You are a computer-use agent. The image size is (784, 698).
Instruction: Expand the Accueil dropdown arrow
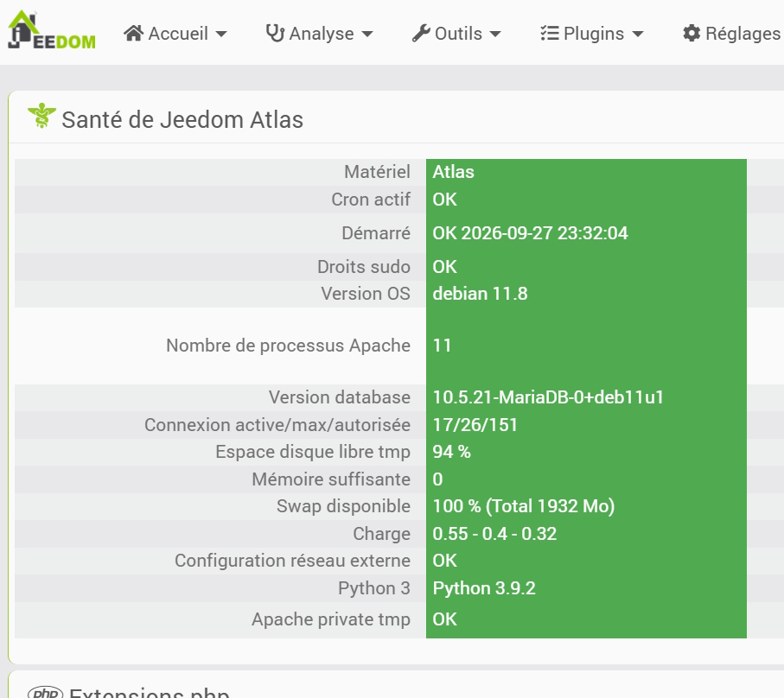click(x=221, y=34)
